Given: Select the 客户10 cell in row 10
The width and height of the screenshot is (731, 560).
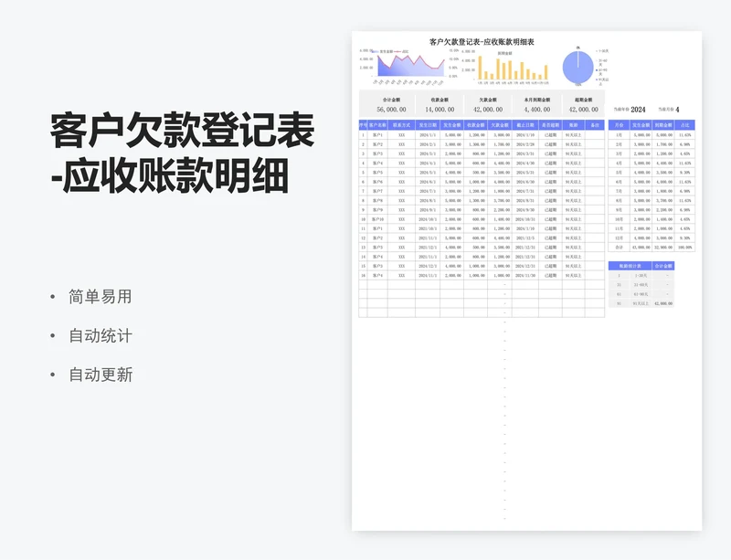Looking at the screenshot, I should (x=377, y=219).
